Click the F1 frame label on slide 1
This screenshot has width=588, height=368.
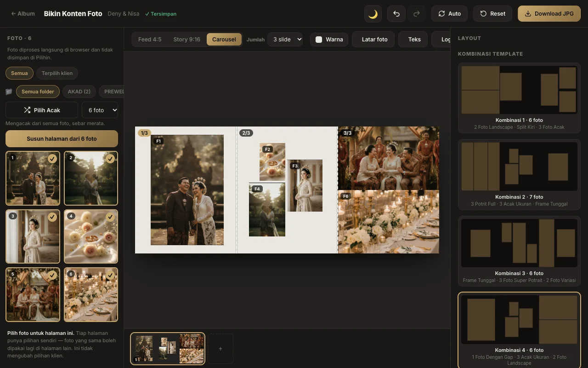pyautogui.click(x=158, y=141)
